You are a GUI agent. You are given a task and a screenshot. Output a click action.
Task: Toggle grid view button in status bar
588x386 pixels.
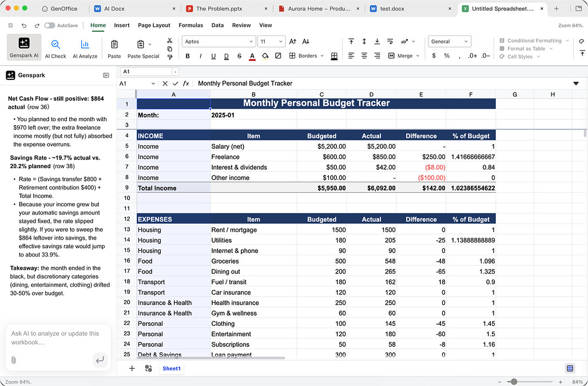(570, 368)
